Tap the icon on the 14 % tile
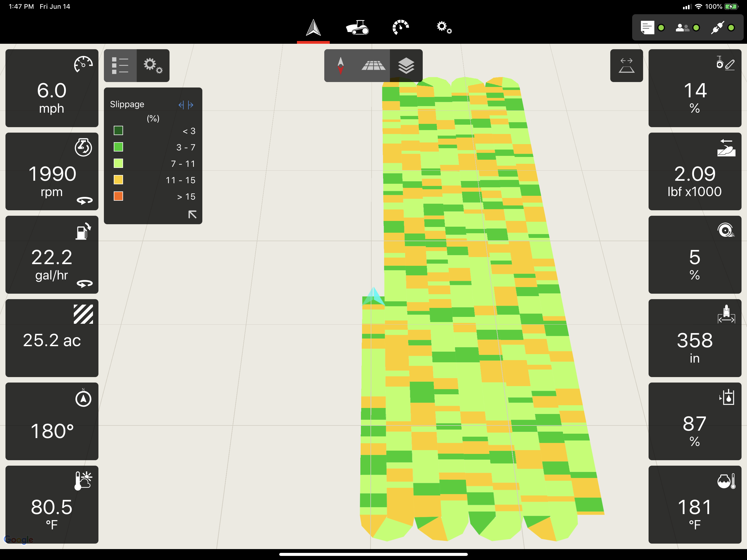747x560 pixels. [725, 63]
